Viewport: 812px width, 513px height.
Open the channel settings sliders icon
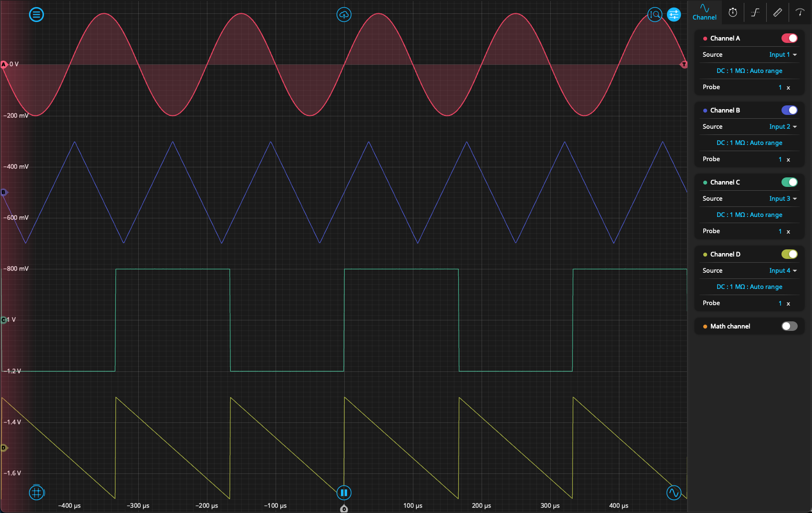click(674, 14)
